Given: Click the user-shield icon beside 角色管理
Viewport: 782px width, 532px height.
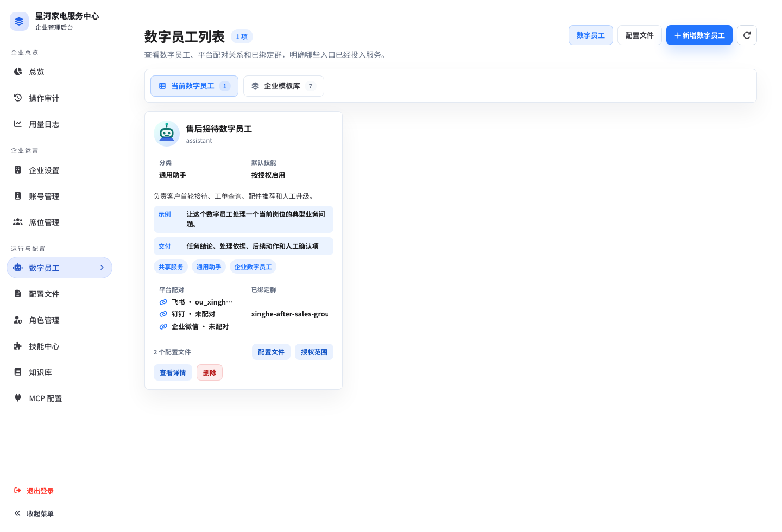Looking at the screenshot, I should click(18, 320).
